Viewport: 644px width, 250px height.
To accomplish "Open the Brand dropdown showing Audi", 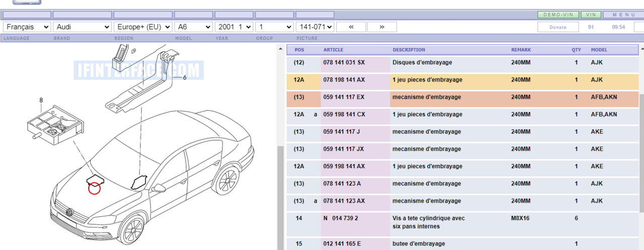I will [83, 27].
